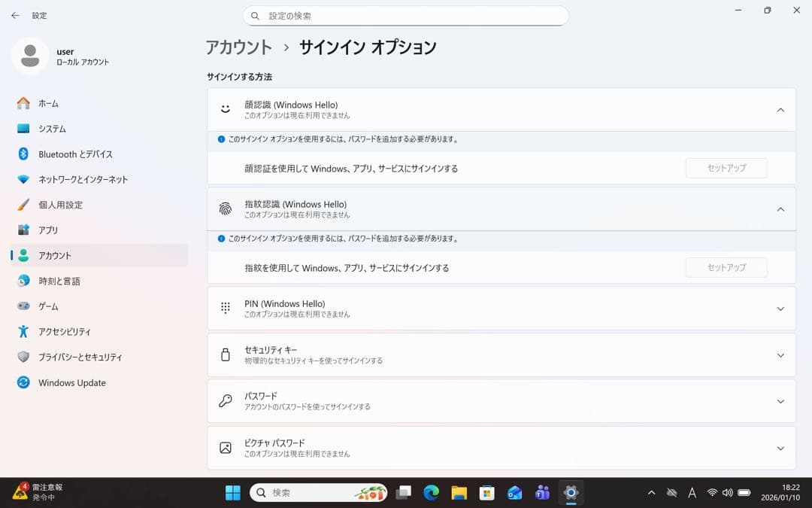This screenshot has width=812, height=508.
Task: Click the 指紋認識 セットアップ button
Action: (726, 267)
